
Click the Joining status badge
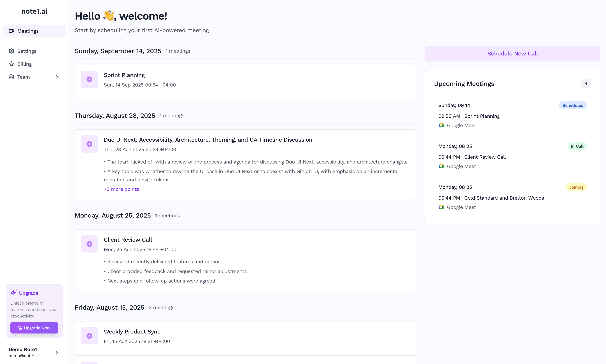click(576, 187)
